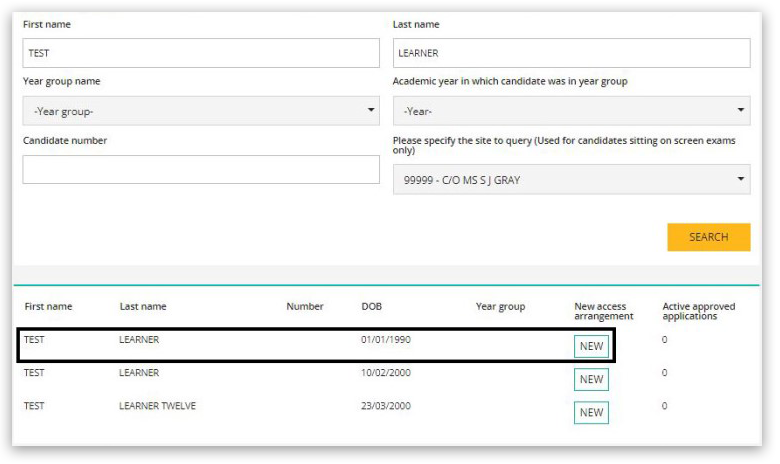Click the Year group column header

500,307
